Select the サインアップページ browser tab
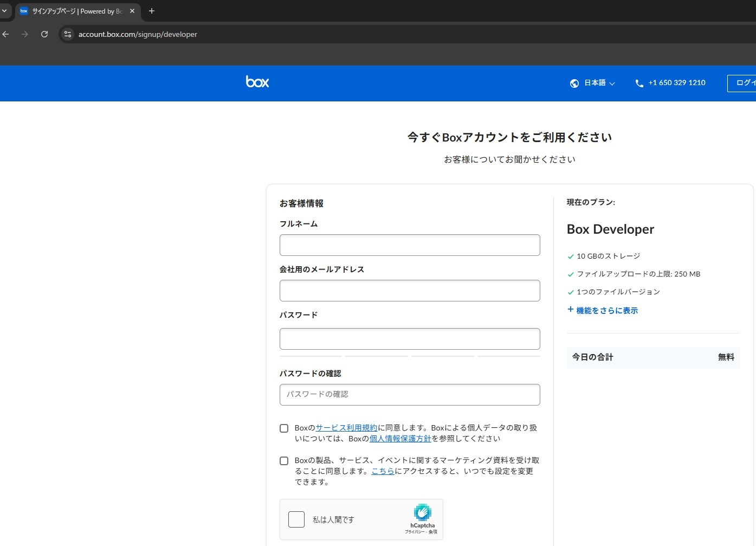 pyautogui.click(x=77, y=11)
